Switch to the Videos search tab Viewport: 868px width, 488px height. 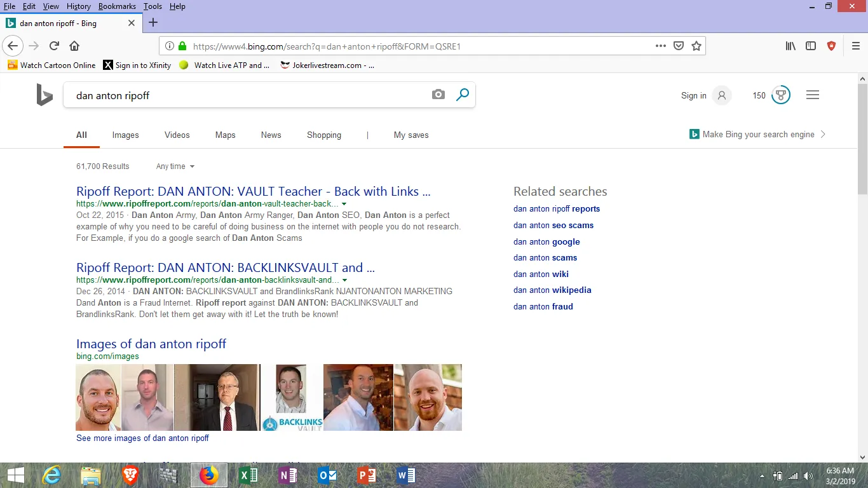tap(177, 135)
